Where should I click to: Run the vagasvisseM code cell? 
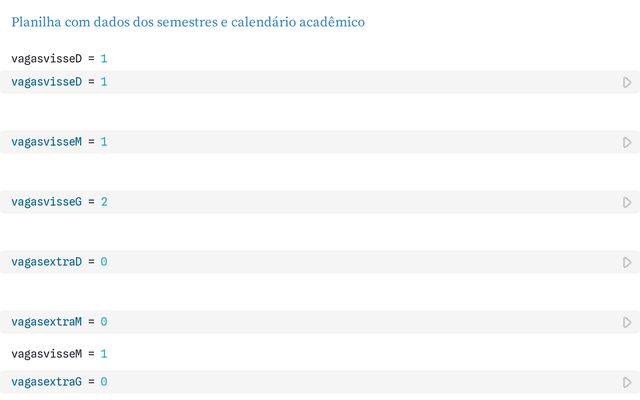pos(627,142)
